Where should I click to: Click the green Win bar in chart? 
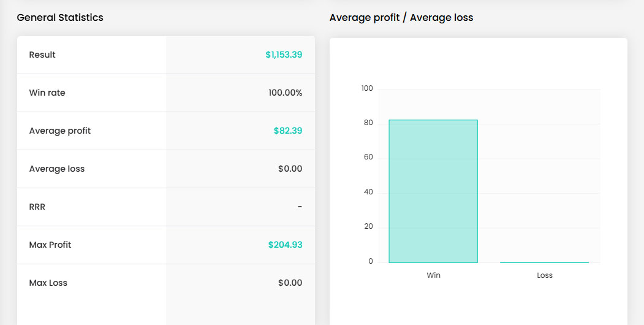433,191
